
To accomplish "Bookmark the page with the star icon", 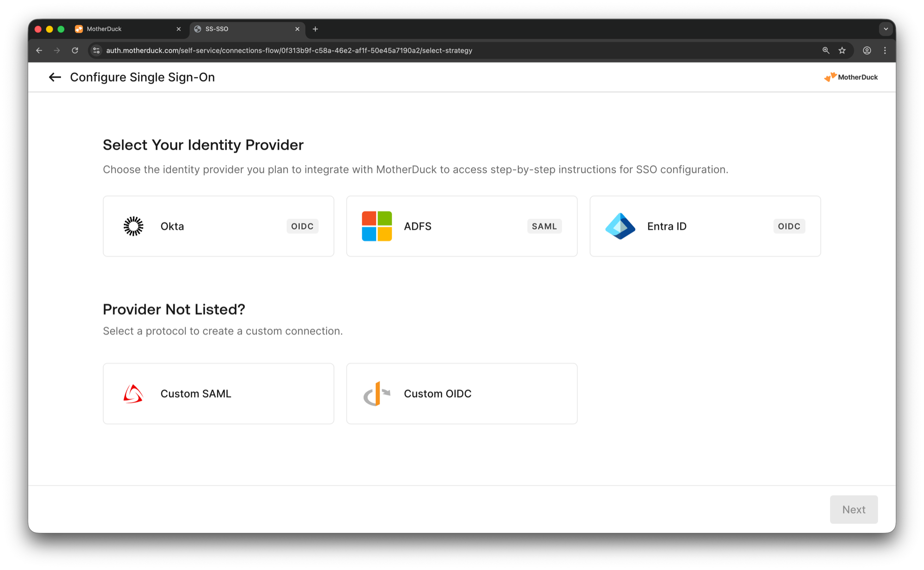I will tap(842, 50).
